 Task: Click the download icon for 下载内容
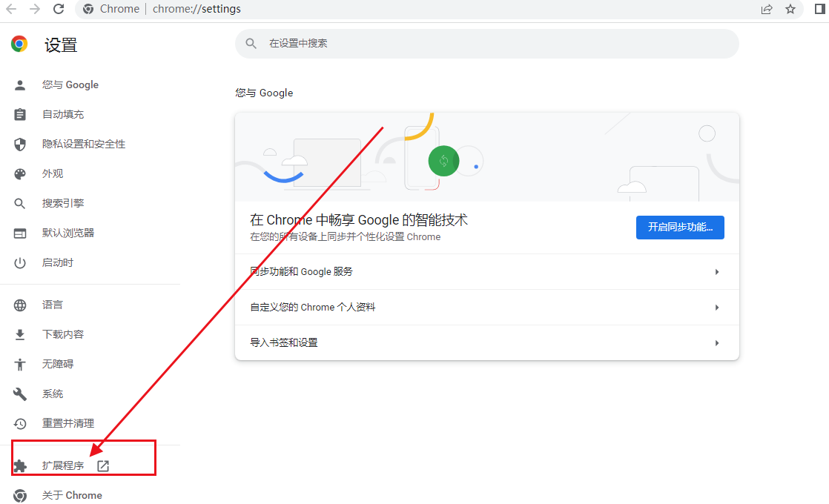pos(20,334)
